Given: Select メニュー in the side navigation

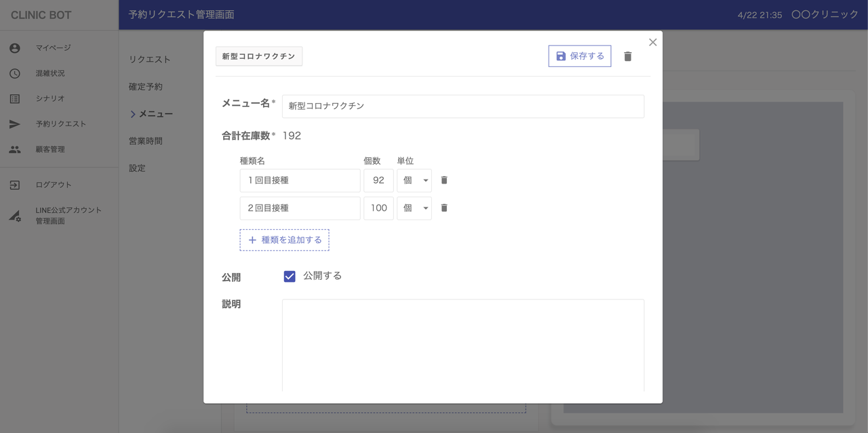Looking at the screenshot, I should point(155,114).
